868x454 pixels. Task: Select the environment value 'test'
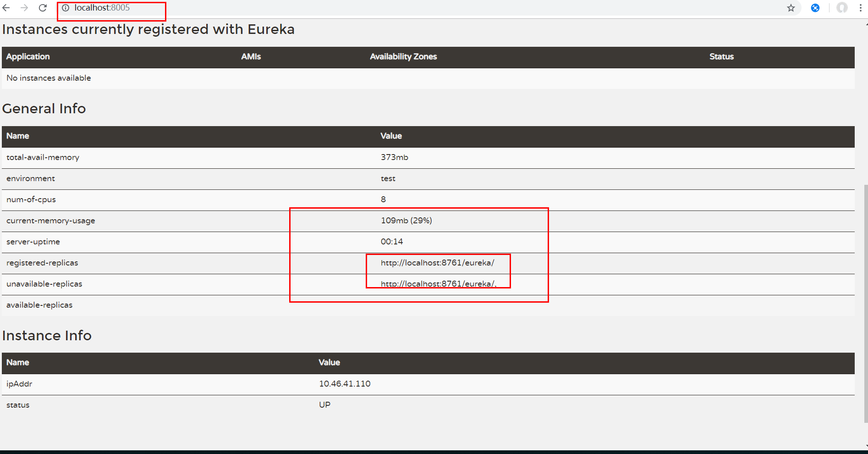tap(388, 178)
